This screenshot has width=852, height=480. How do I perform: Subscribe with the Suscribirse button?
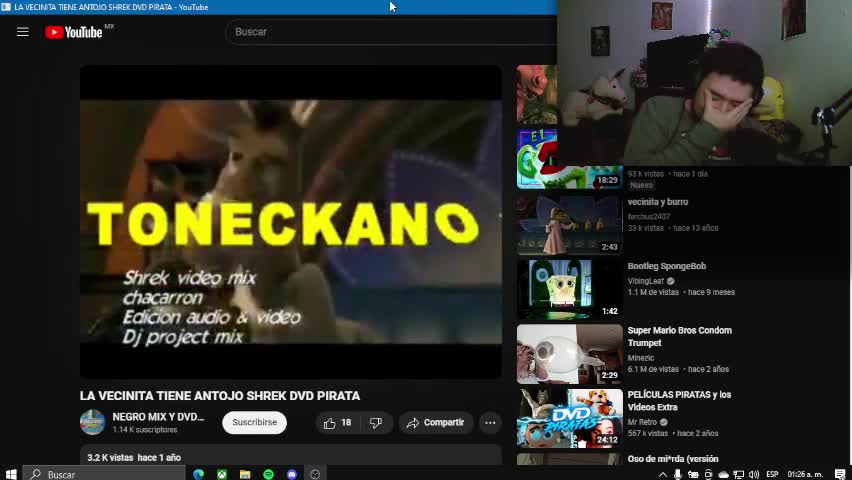click(x=254, y=422)
